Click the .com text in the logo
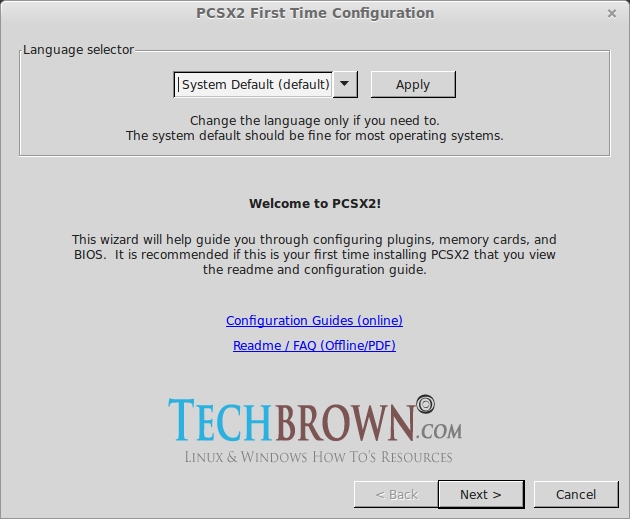 (440, 431)
